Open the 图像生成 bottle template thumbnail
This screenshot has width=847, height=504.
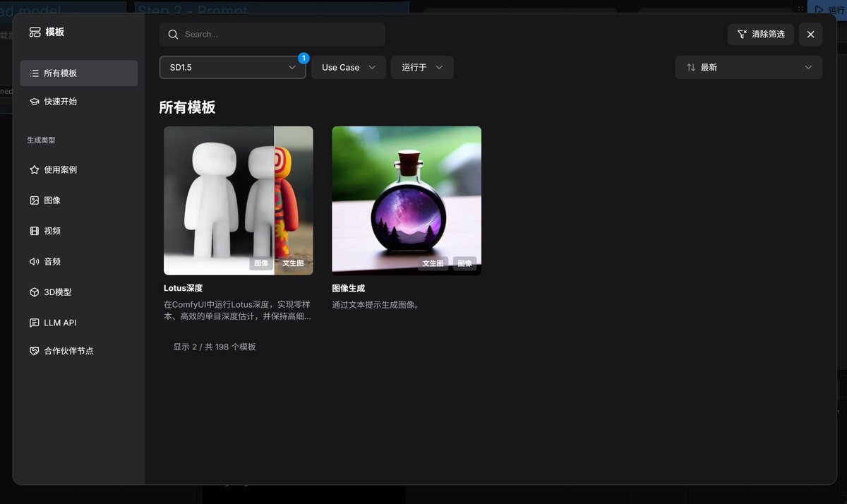tap(407, 200)
